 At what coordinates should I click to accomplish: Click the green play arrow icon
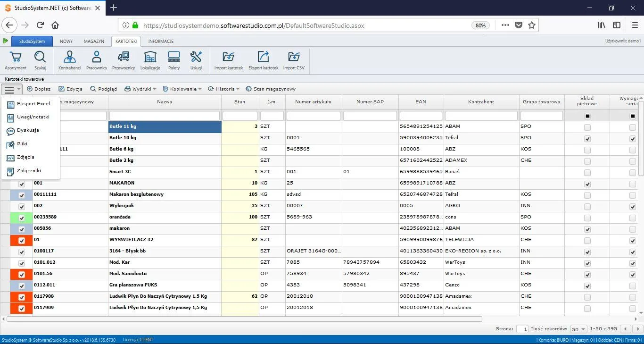6,41
